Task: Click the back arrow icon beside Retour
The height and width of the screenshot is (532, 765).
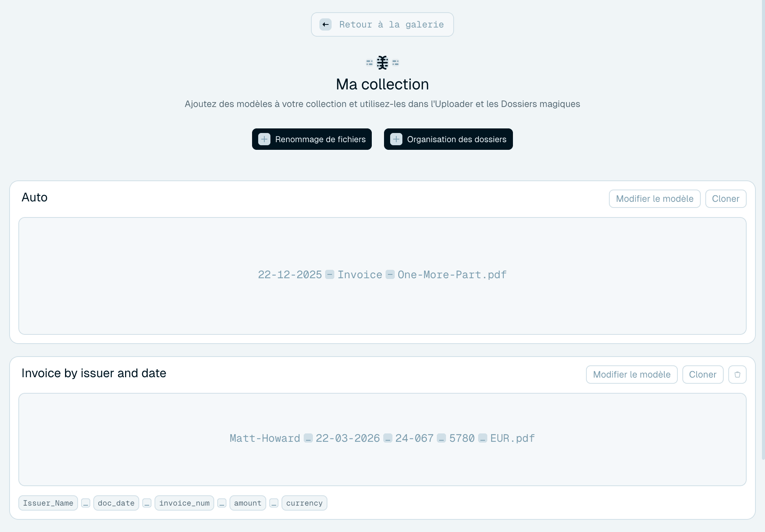Action: 326,24
